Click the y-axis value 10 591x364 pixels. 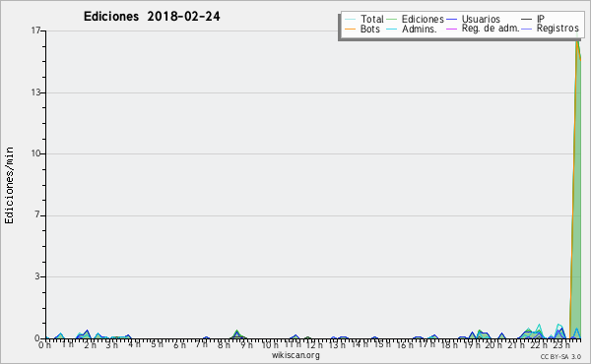click(x=35, y=153)
